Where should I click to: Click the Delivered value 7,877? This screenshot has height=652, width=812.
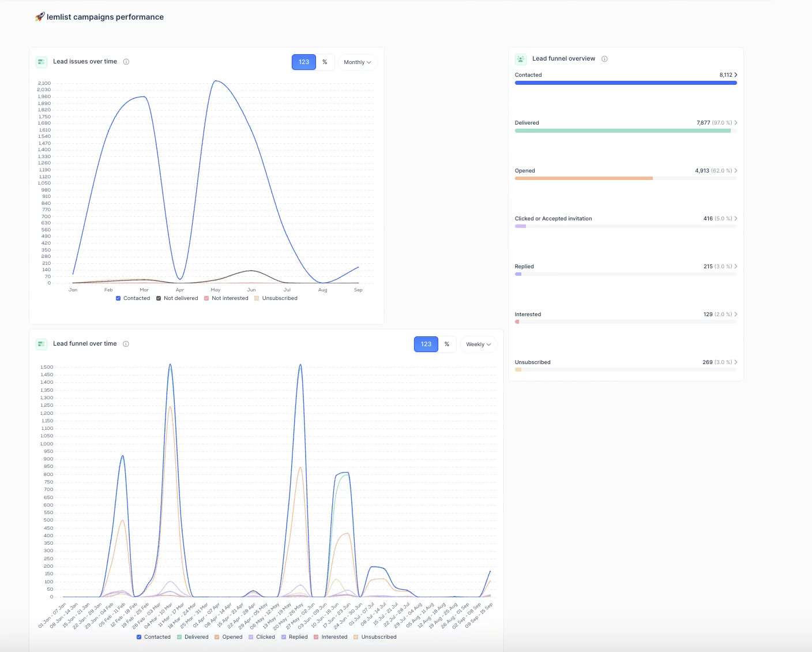coord(704,123)
